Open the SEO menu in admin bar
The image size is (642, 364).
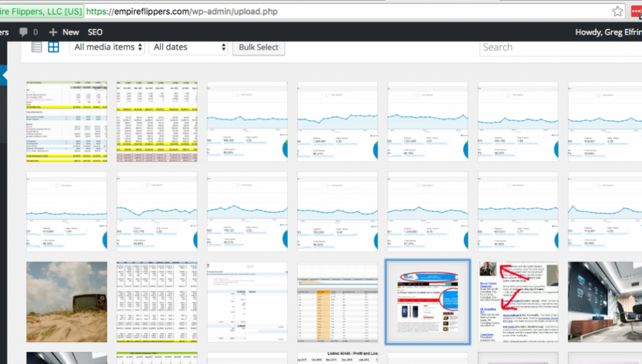coord(95,31)
